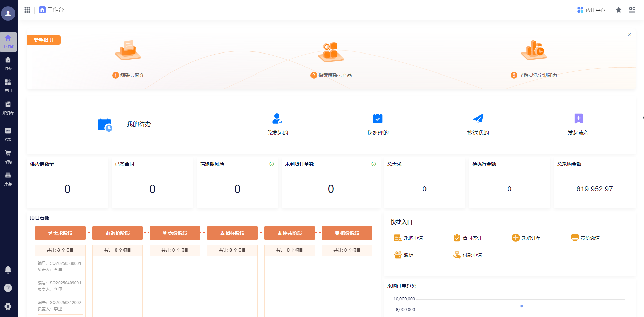Click the 抄送我的 paper plane icon

[x=478, y=119]
